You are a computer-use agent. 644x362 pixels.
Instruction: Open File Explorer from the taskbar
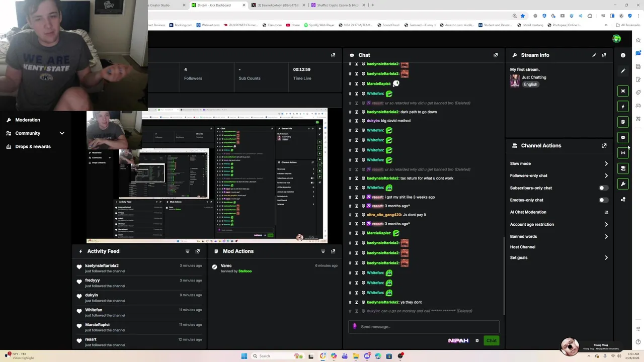pyautogui.click(x=356, y=356)
